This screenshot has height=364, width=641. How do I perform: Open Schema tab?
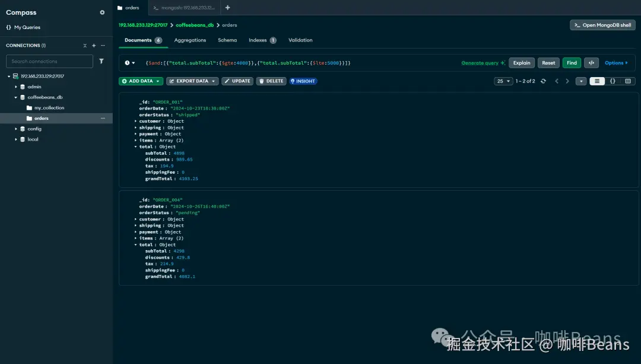click(227, 40)
